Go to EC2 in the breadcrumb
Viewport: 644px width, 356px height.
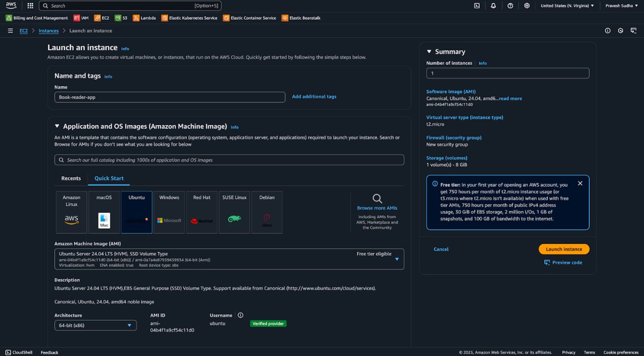(23, 31)
